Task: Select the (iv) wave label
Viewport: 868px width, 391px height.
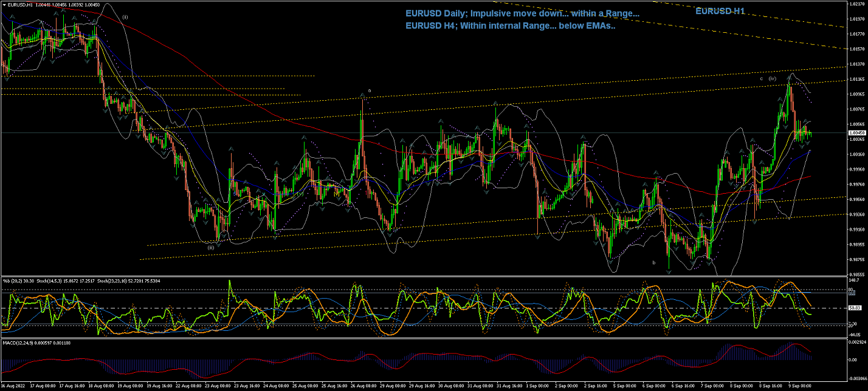Action: pyautogui.click(x=772, y=78)
